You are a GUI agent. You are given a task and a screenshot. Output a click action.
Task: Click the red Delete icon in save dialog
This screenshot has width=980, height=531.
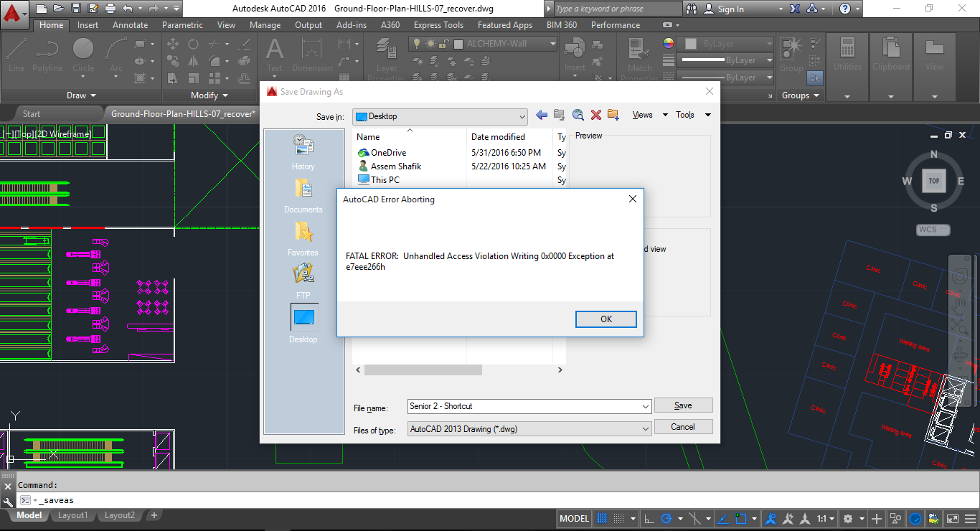point(595,115)
